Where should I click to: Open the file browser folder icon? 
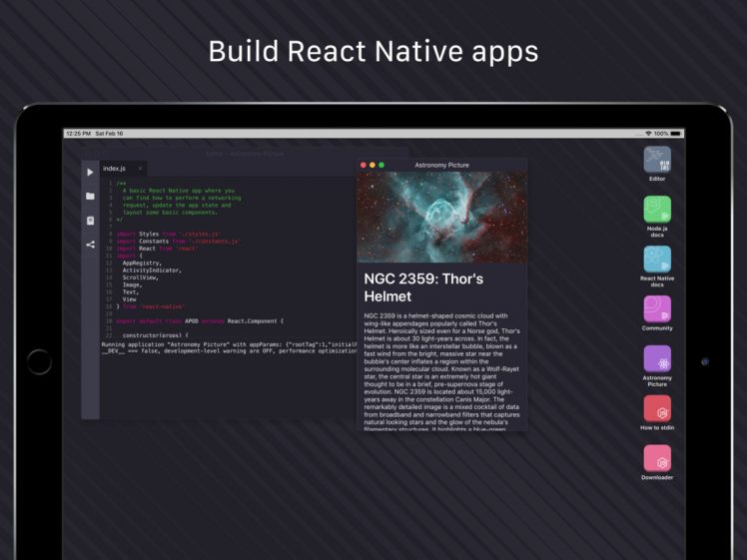[90, 196]
